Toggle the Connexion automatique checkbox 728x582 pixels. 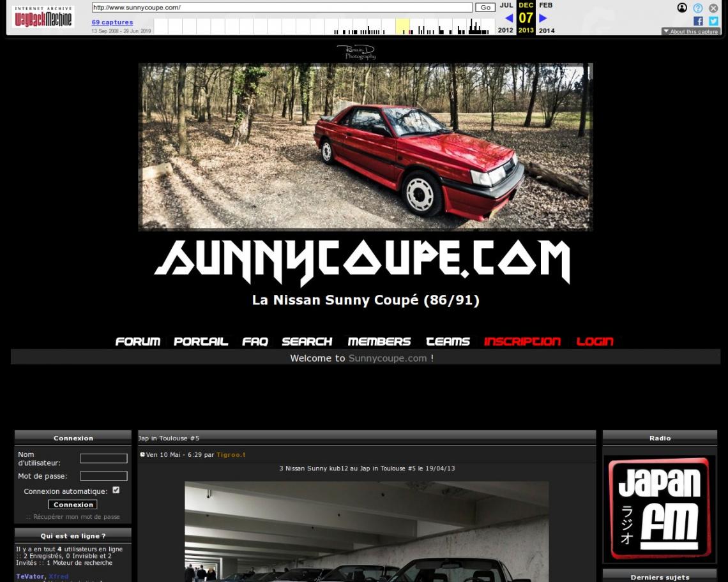tap(116, 490)
